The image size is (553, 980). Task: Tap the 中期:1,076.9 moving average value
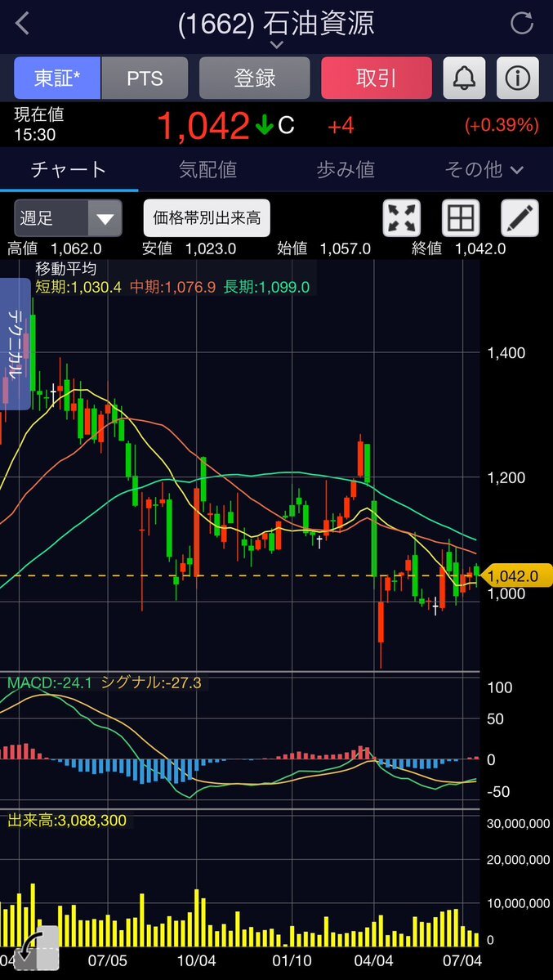click(173, 288)
